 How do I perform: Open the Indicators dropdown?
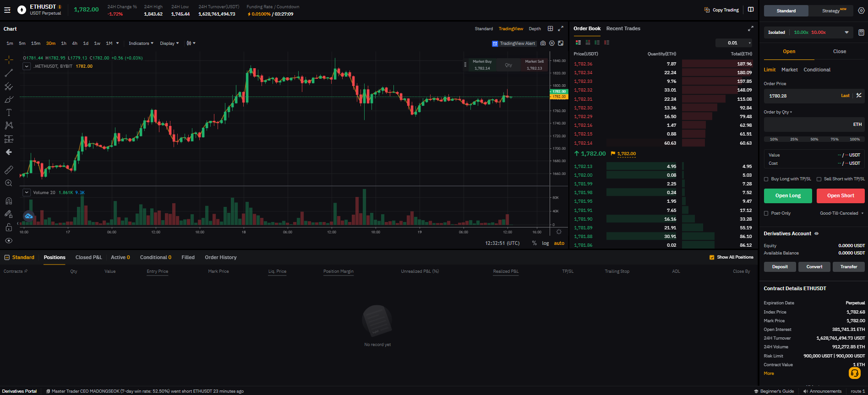click(141, 43)
